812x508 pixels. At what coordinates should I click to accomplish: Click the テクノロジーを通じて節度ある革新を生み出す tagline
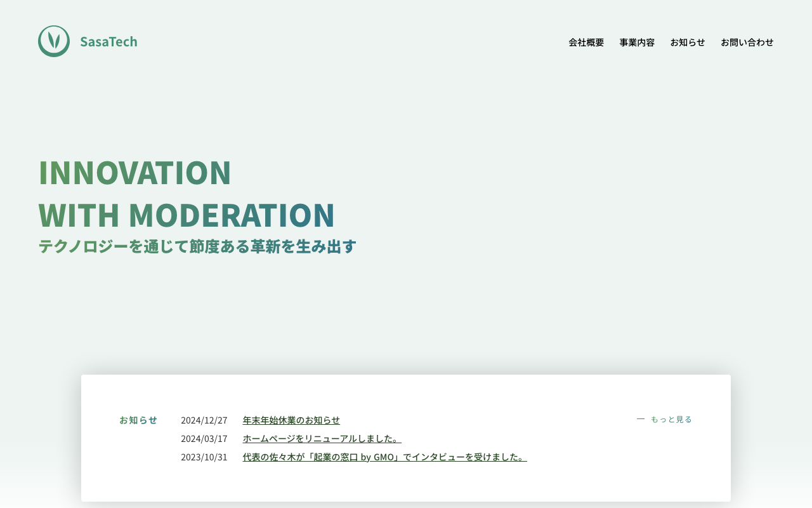(197, 246)
